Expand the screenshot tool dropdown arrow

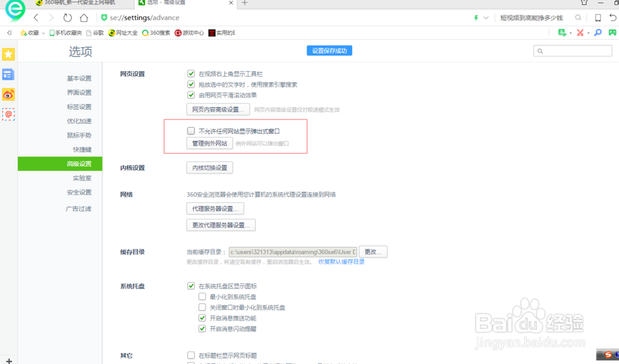point(588,33)
